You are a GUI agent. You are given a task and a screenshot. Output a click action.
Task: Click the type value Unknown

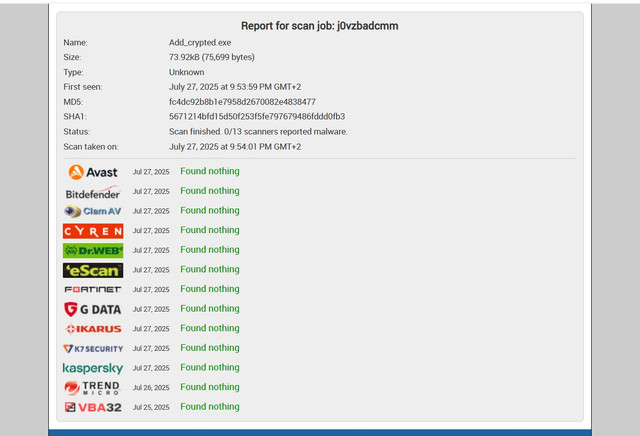tap(187, 72)
